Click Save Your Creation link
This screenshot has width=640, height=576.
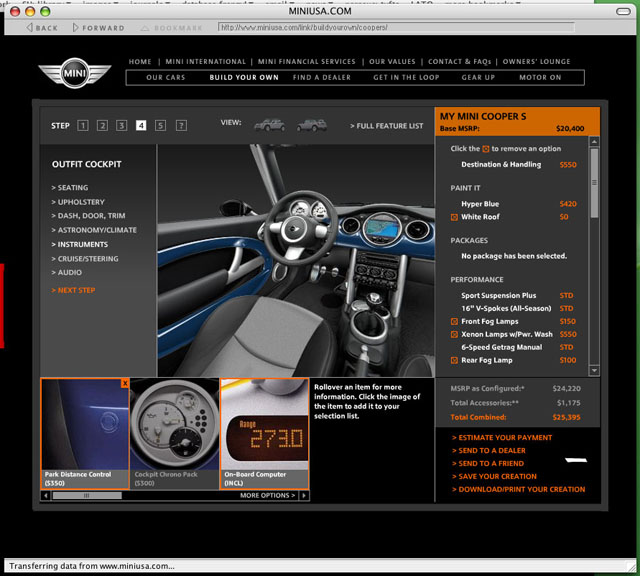pyautogui.click(x=494, y=476)
